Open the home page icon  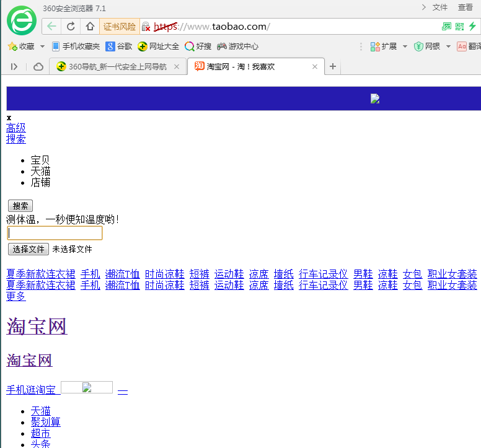90,27
